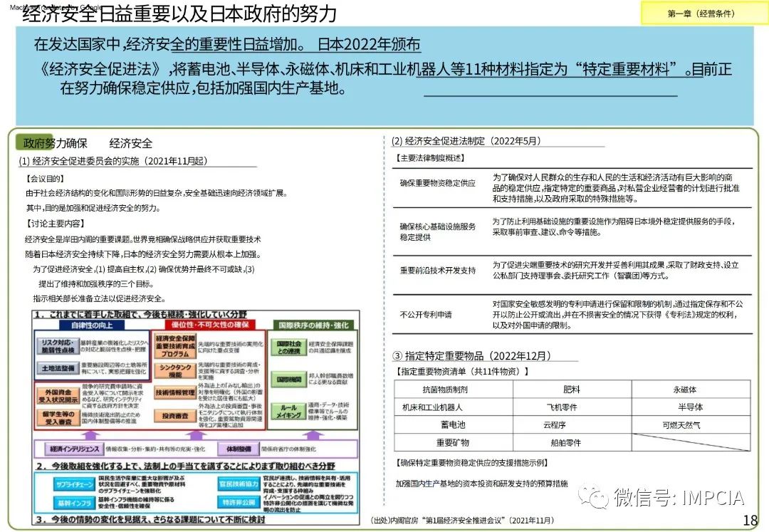Click the 投資審査 orange box

coord(174,415)
